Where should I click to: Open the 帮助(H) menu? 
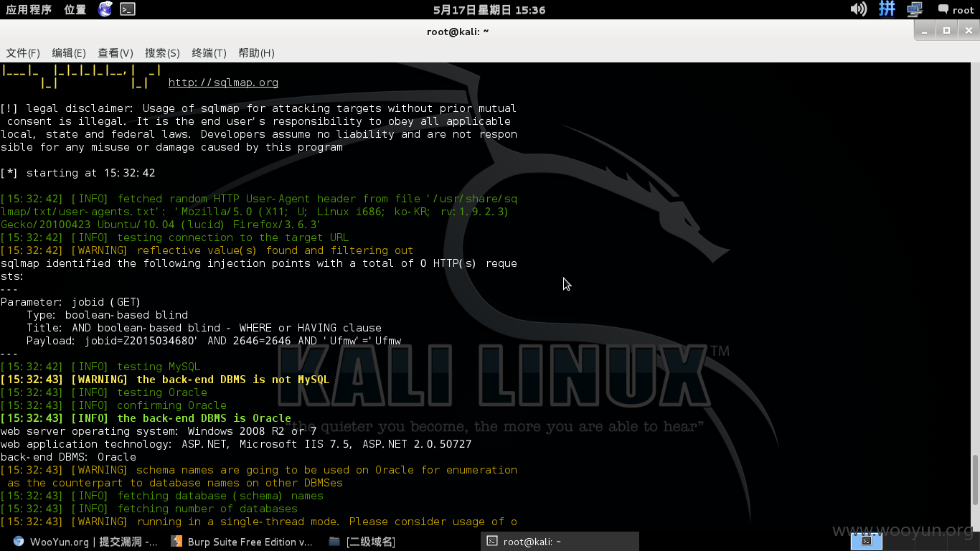[x=256, y=53]
